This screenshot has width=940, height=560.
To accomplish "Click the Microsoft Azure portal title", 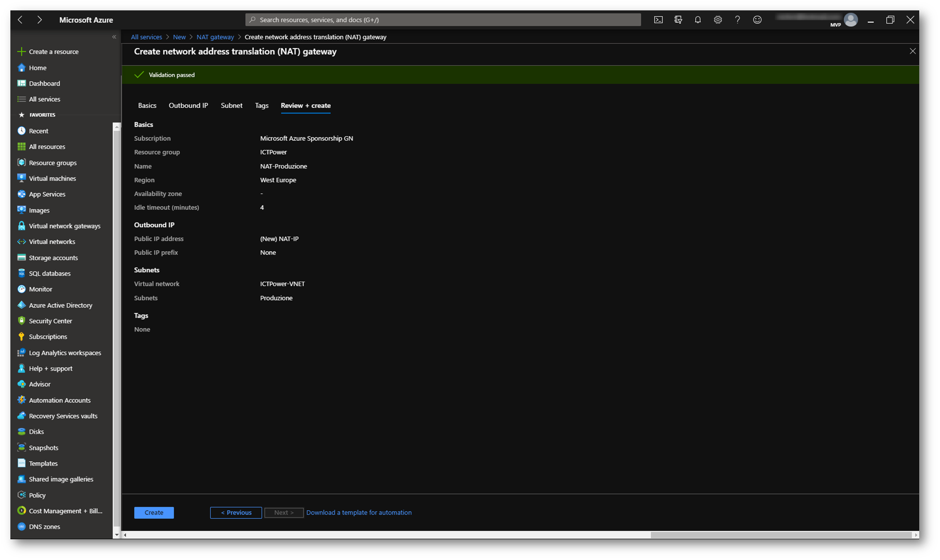I will tap(86, 20).
